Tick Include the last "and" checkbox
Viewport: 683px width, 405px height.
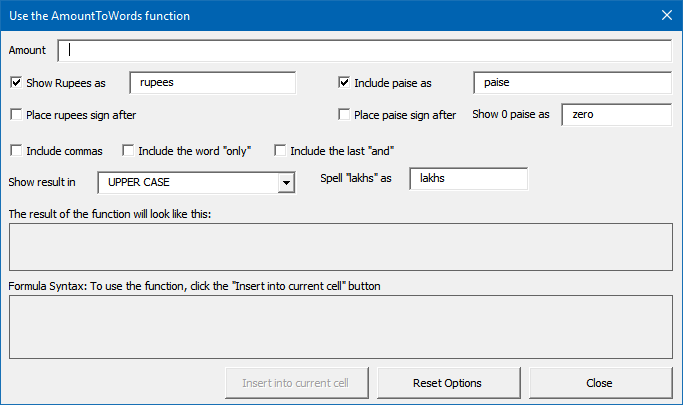280,151
